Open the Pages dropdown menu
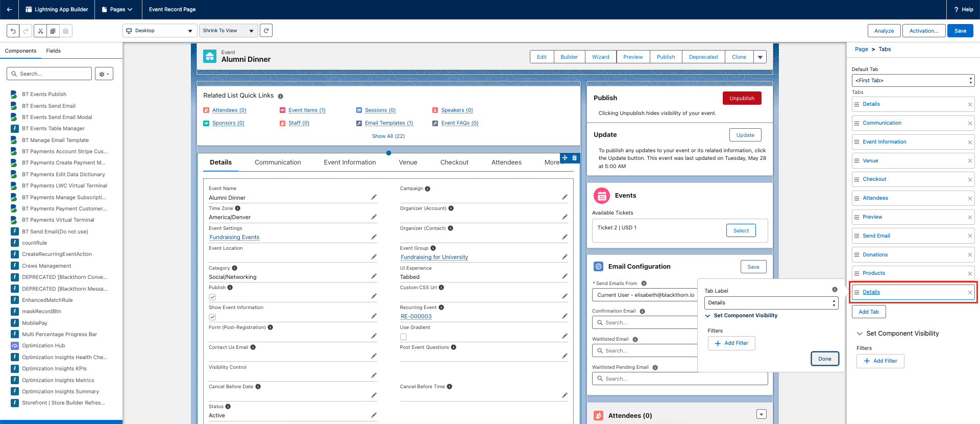This screenshot has width=980, height=424. pos(117,9)
